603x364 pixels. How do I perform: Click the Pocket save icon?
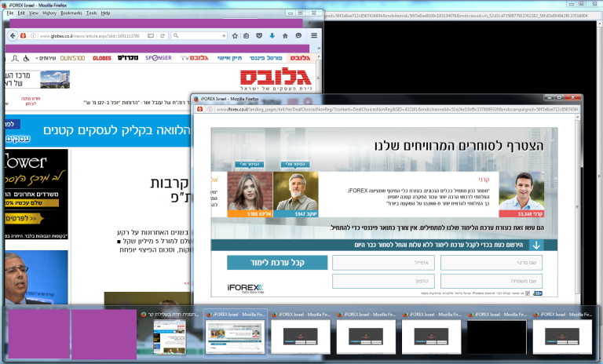pos(259,36)
